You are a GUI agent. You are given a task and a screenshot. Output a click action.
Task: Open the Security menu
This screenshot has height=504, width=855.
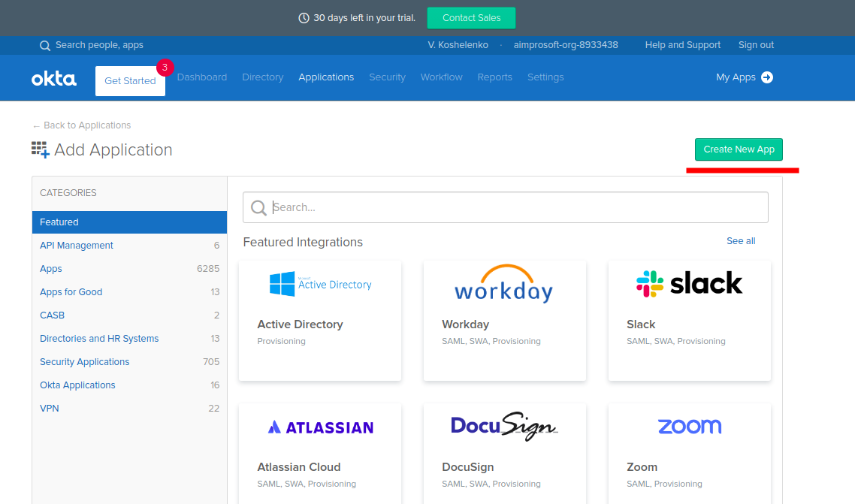coord(387,77)
